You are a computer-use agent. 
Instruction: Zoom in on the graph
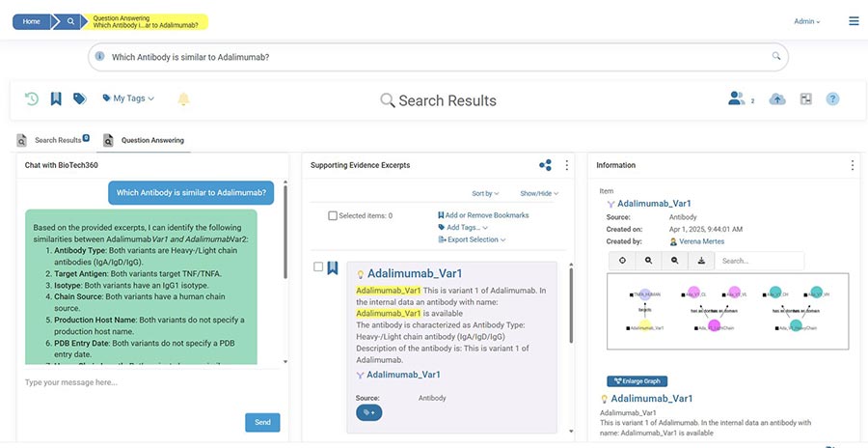(648, 261)
